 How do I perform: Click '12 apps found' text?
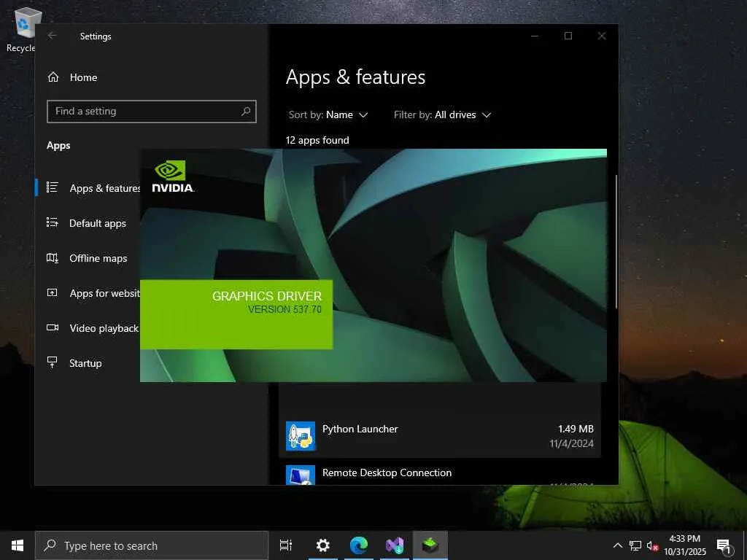pos(317,140)
